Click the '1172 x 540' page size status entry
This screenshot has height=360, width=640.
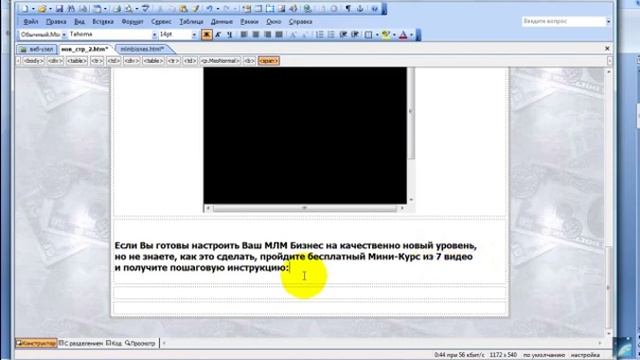coord(503,355)
